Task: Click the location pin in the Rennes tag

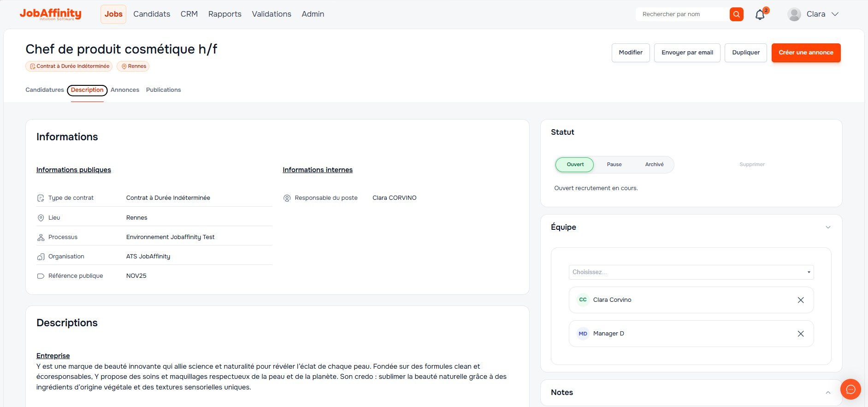Action: tap(124, 66)
